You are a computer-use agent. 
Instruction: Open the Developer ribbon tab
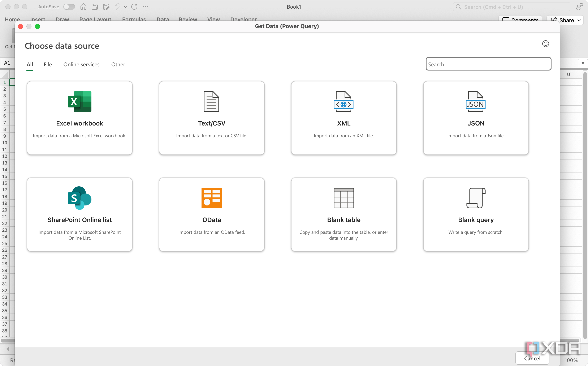(244, 19)
